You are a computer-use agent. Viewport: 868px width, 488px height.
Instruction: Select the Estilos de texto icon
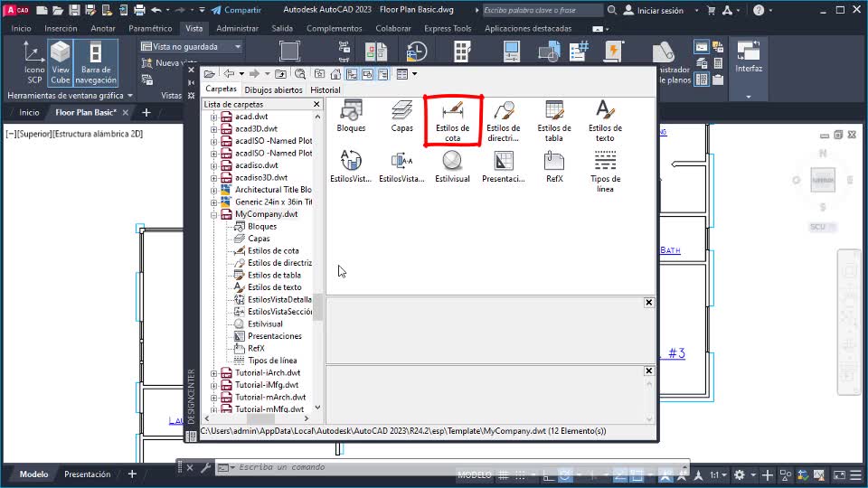click(x=605, y=119)
